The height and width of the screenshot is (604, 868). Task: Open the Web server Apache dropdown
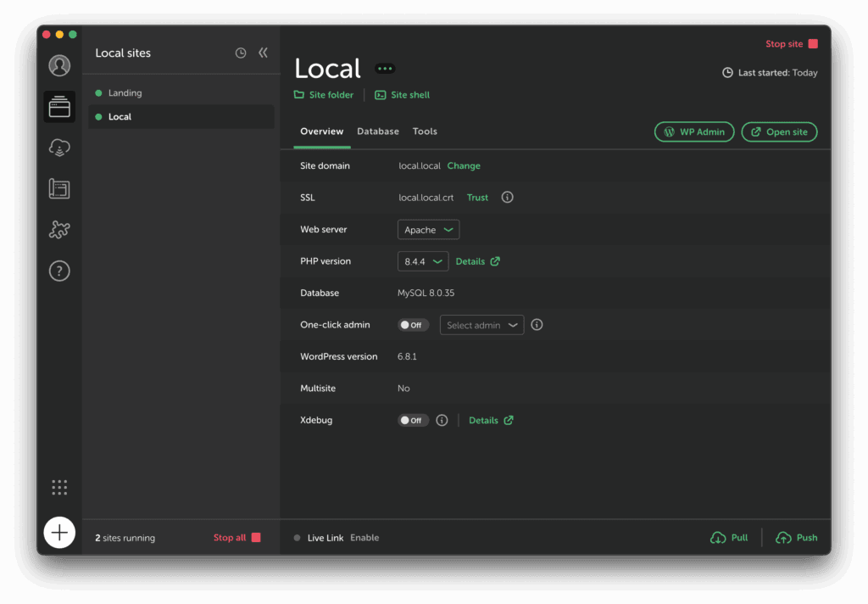pos(428,229)
